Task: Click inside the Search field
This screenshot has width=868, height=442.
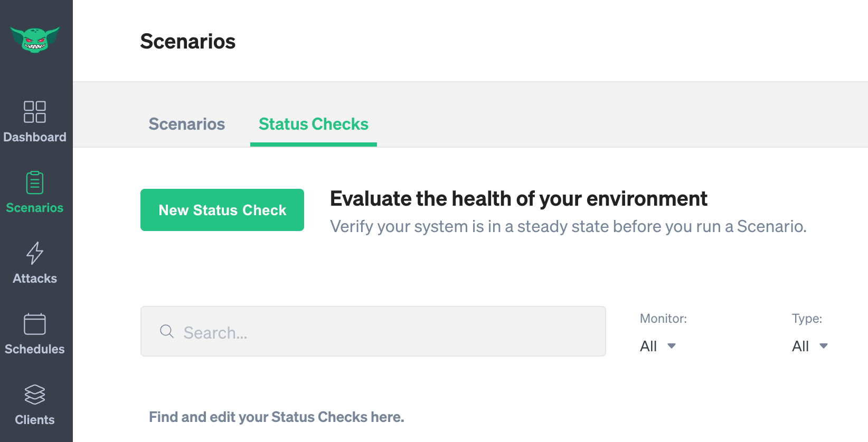Action: [x=370, y=331]
